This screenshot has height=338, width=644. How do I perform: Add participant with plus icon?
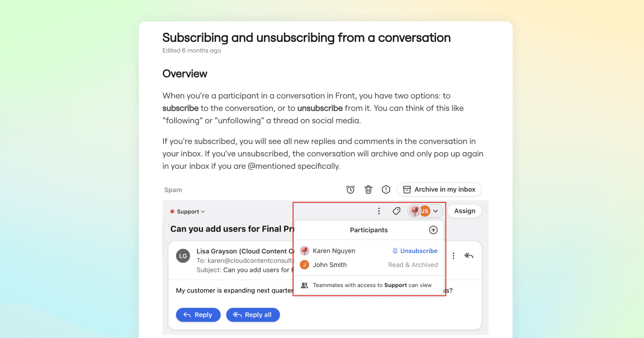pos(433,230)
